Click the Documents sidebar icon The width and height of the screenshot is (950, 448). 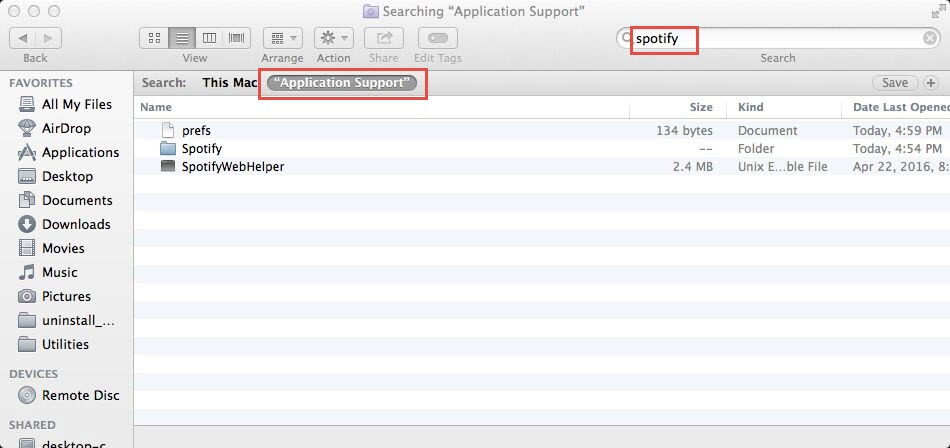coord(27,200)
